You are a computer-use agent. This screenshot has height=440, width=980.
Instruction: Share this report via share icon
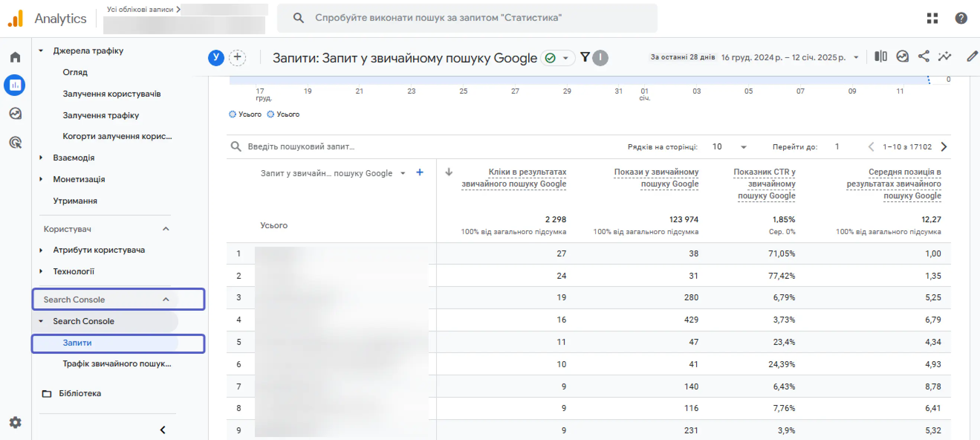tap(924, 57)
